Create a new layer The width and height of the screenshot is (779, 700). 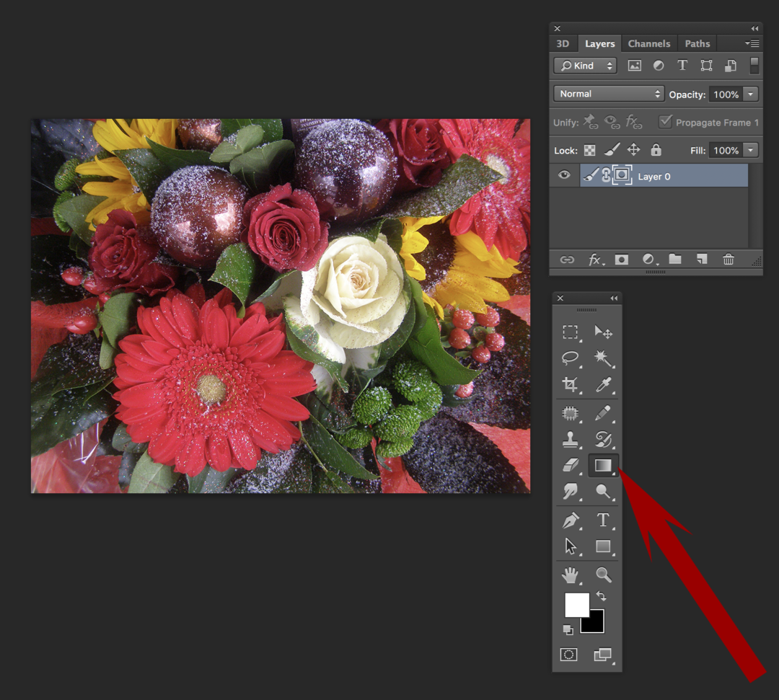point(702,259)
